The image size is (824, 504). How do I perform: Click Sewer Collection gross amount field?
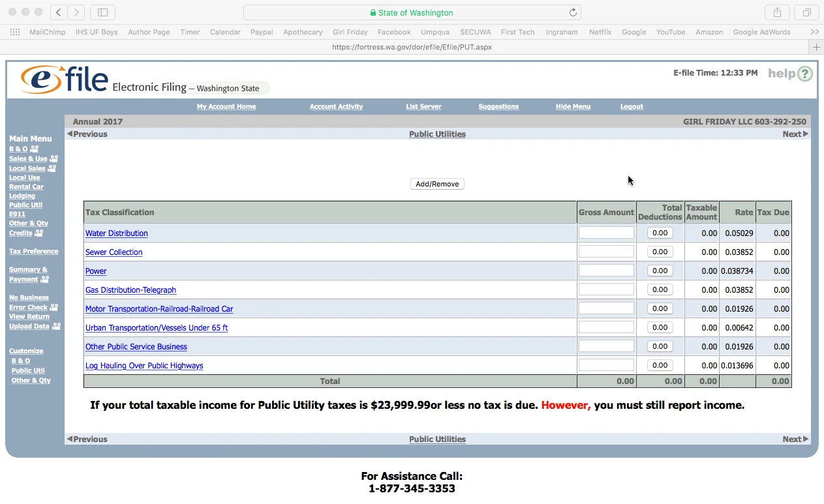point(606,252)
